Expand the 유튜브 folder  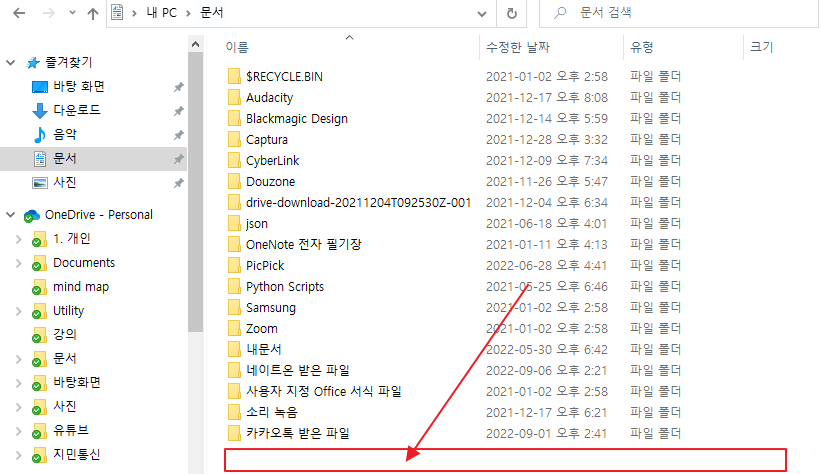pyautogui.click(x=18, y=431)
